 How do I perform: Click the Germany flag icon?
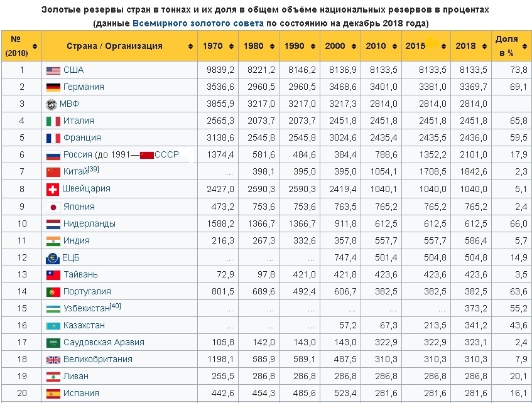[53, 87]
